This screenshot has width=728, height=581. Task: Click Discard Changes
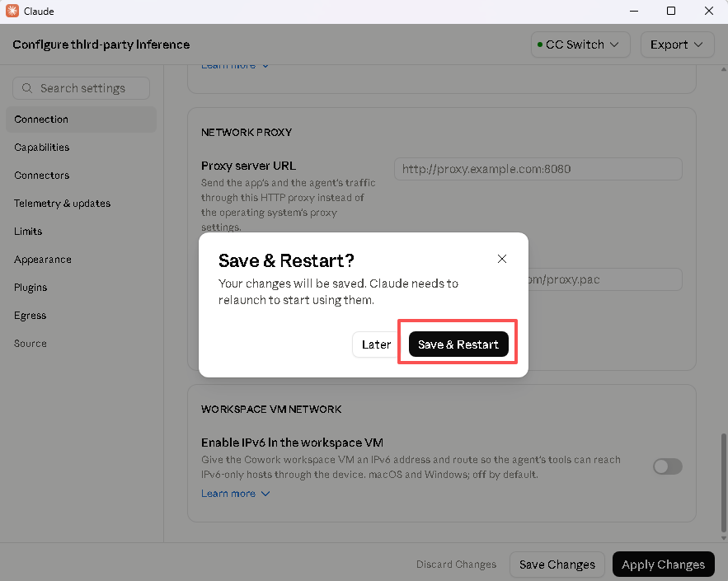[456, 565]
